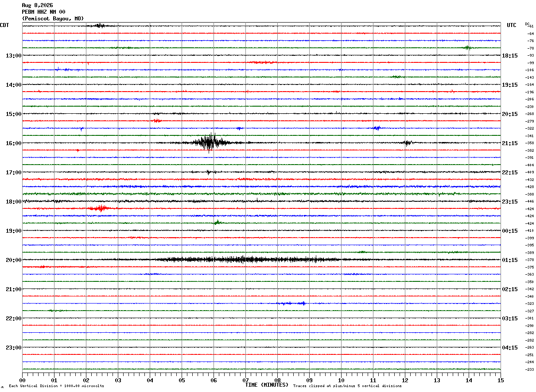Click the second event on 16:00 trace near minute 12
The image size is (536, 392).
click(x=408, y=142)
